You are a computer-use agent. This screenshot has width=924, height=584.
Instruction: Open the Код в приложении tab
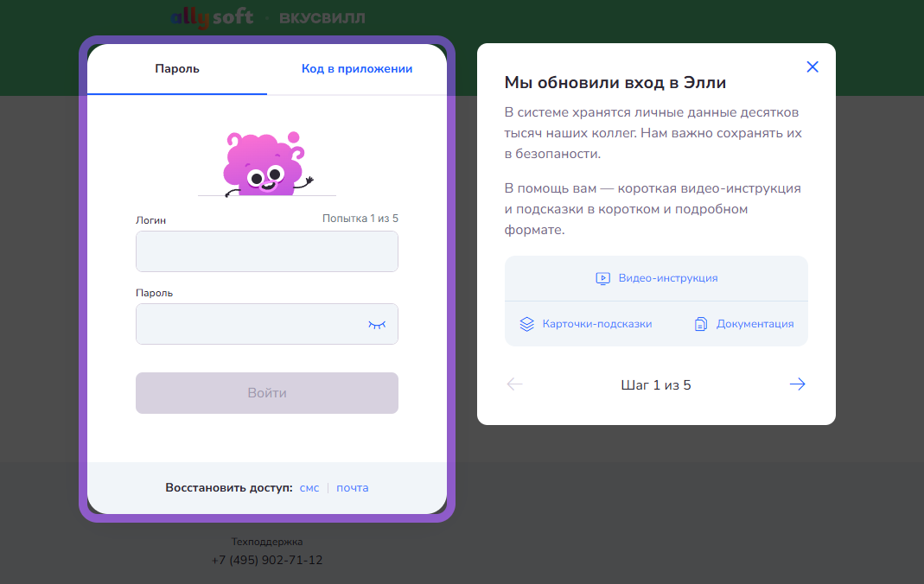pyautogui.click(x=357, y=69)
